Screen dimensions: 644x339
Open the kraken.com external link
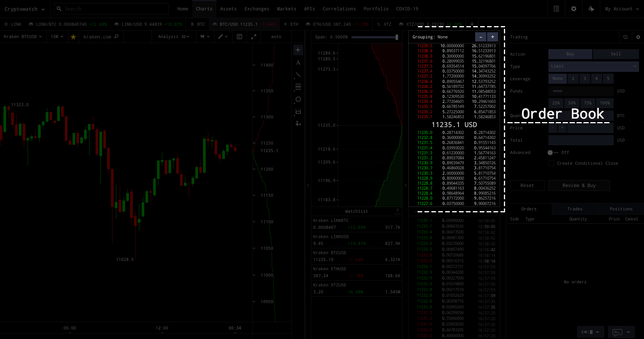click(x=101, y=37)
